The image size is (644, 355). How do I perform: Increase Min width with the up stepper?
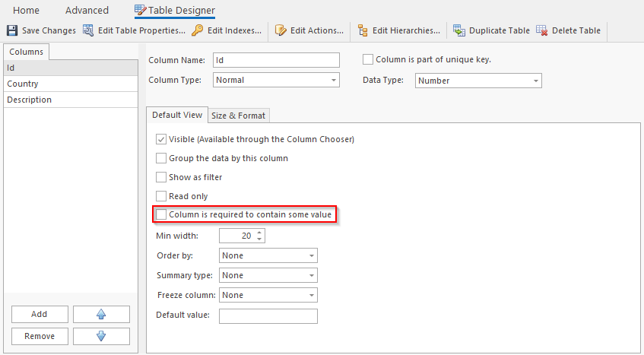[x=259, y=233]
